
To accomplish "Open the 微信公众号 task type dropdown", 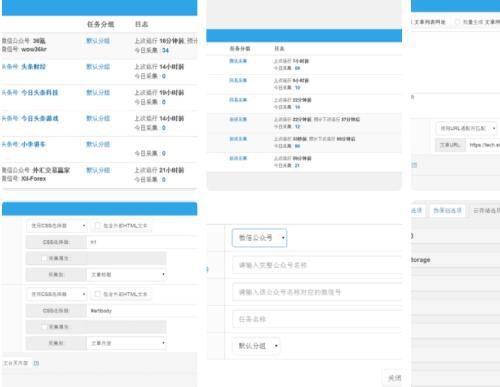I will [259, 238].
